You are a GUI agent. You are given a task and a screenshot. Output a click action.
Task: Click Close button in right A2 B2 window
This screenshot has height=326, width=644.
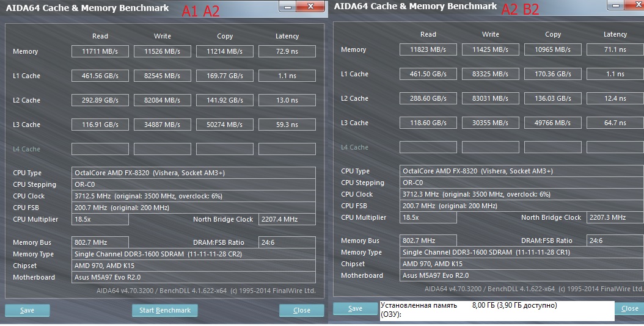coord(629,309)
